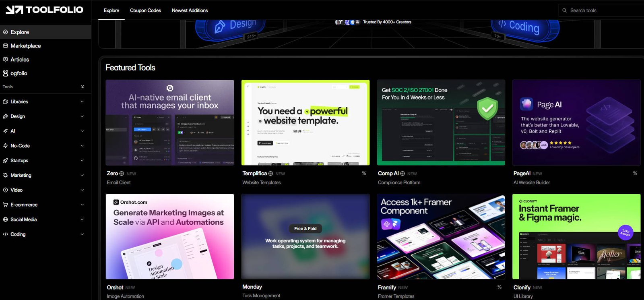The width and height of the screenshot is (644, 300).
Task: Expand the Libraries category chevron
Action: (x=82, y=101)
